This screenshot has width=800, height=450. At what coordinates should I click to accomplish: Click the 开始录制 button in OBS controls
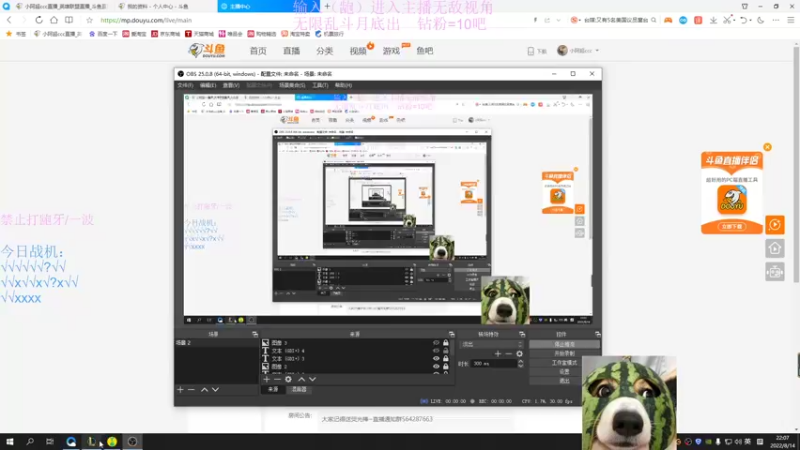[564, 353]
